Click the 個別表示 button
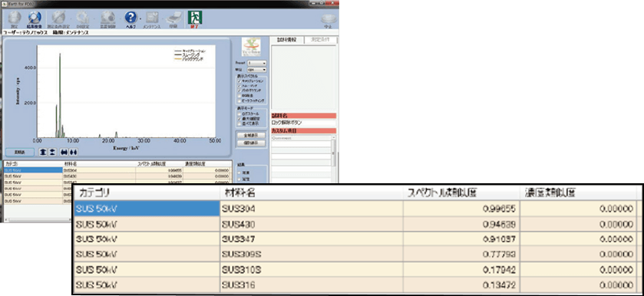This screenshot has width=644, height=296. coord(250,143)
